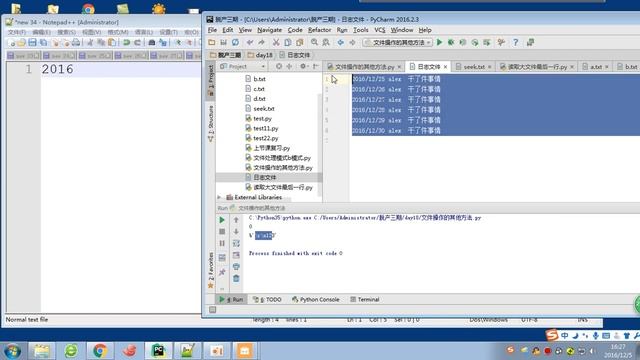Viewport: 640px width, 360px height.
Task: Click the PyCharm icon on the taskbar
Action: 158,351
